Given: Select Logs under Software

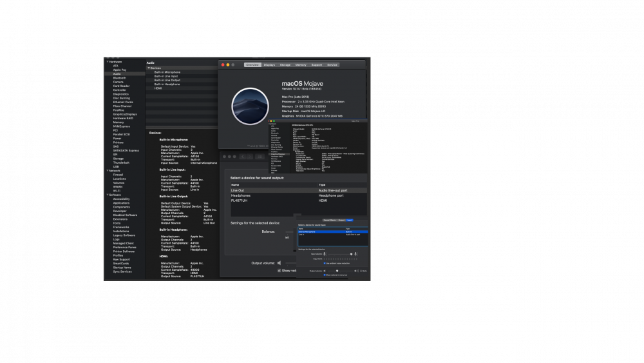Looking at the screenshot, I should point(117,239).
